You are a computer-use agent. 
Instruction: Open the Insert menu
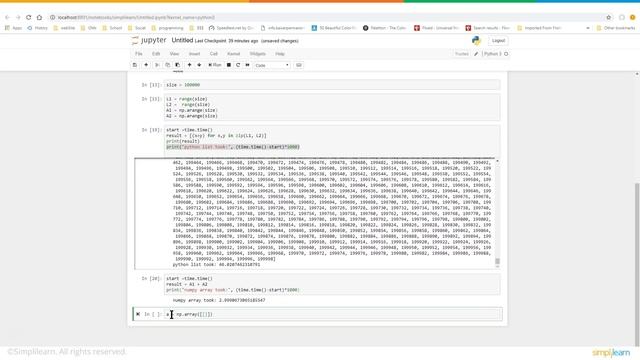(x=194, y=53)
